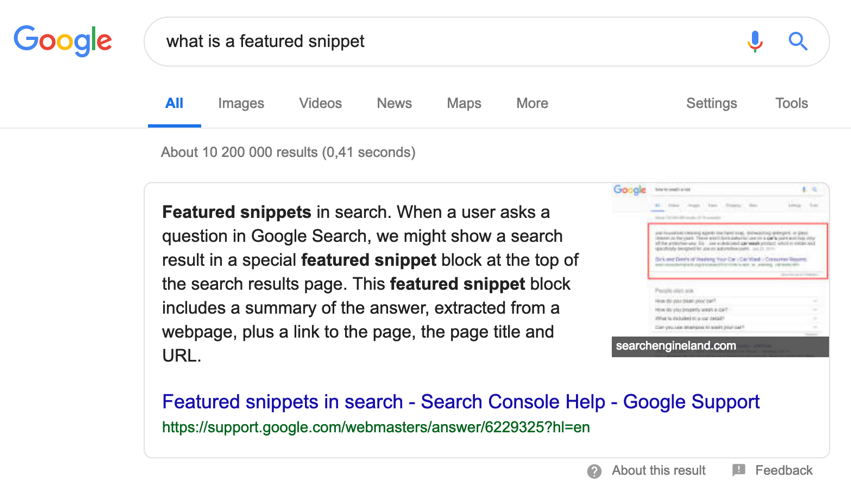Open the Featured snippets in search result title
This screenshot has height=500, width=851.
pos(461,402)
